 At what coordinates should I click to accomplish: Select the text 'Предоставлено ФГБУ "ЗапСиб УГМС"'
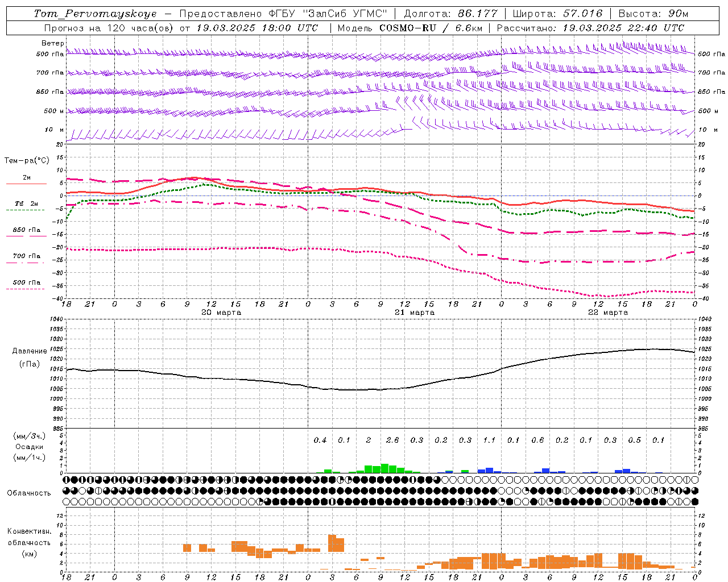[283, 14]
